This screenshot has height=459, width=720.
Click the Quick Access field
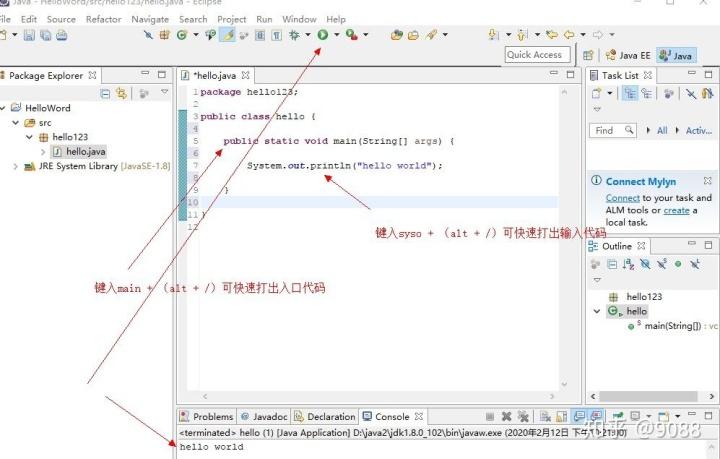(537, 55)
